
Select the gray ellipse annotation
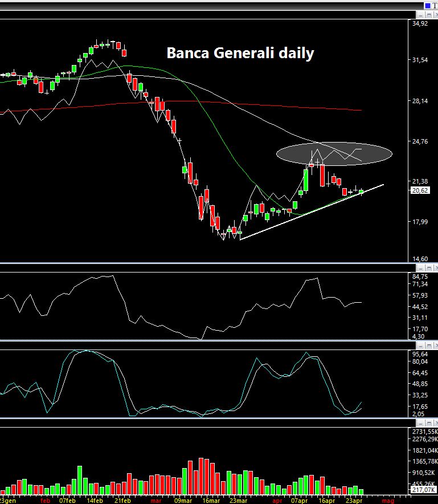[334, 154]
